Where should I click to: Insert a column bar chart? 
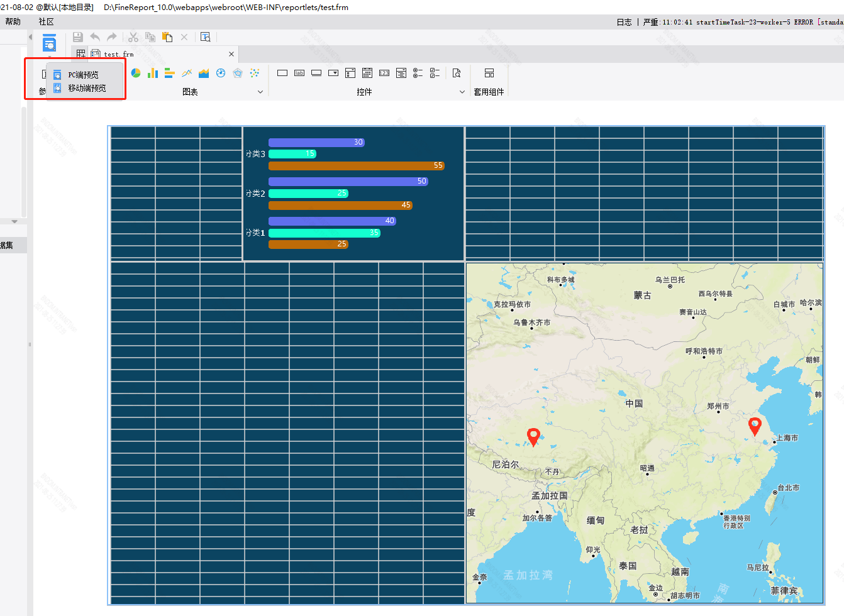point(153,73)
